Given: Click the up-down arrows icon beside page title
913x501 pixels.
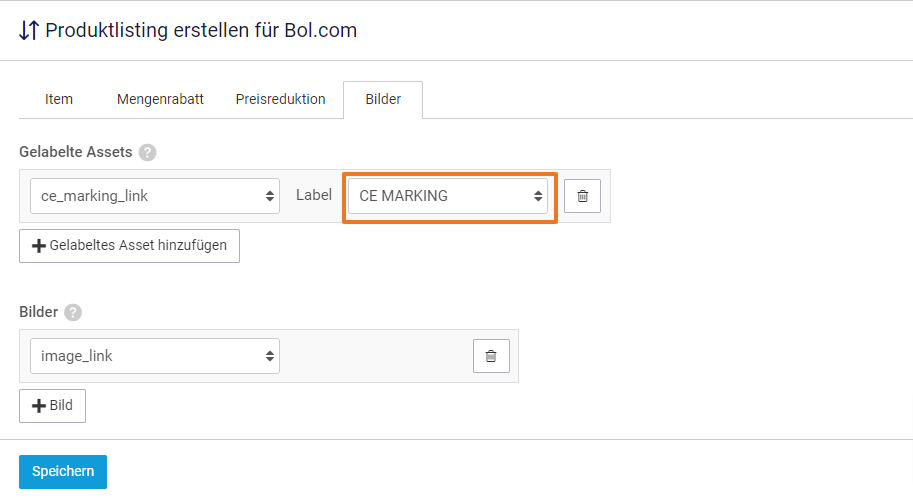Looking at the screenshot, I should coord(29,30).
